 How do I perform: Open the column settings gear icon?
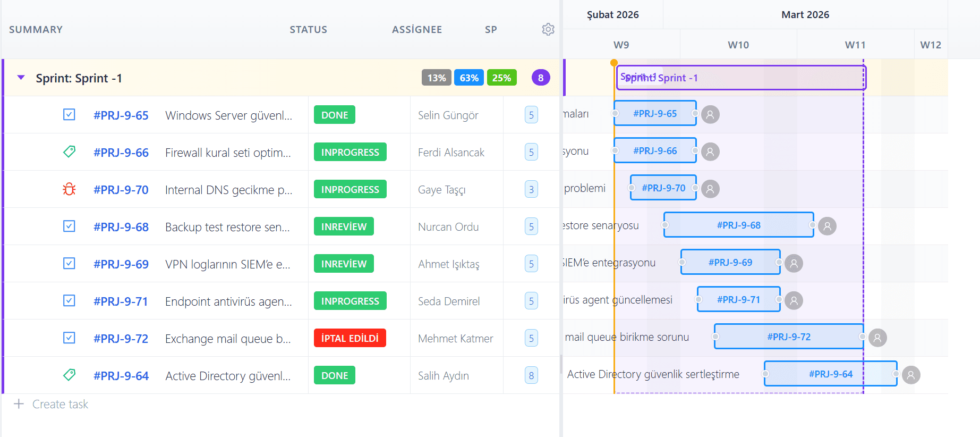pos(548,29)
